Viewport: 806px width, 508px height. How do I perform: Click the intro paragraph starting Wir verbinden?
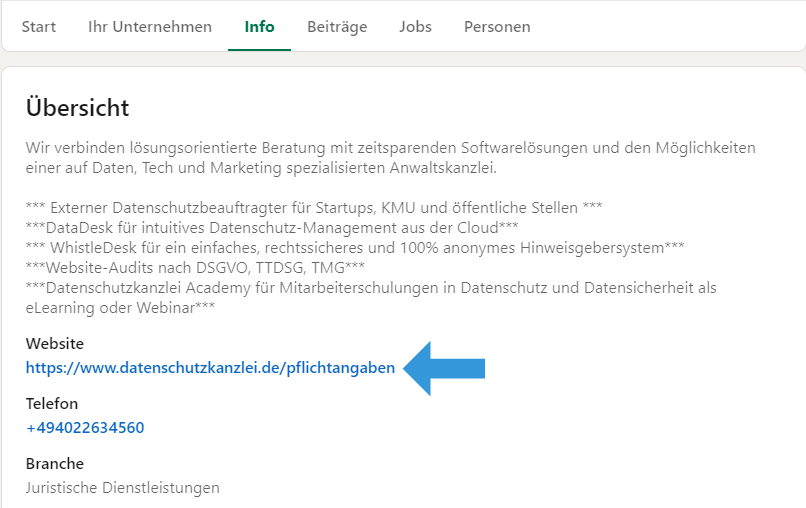point(391,158)
